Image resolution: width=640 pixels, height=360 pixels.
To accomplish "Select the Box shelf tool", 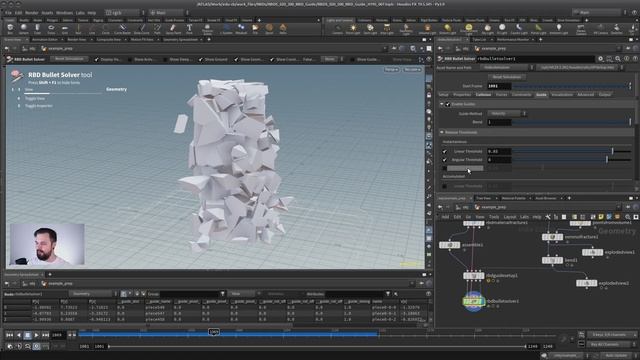I will coord(10,29).
